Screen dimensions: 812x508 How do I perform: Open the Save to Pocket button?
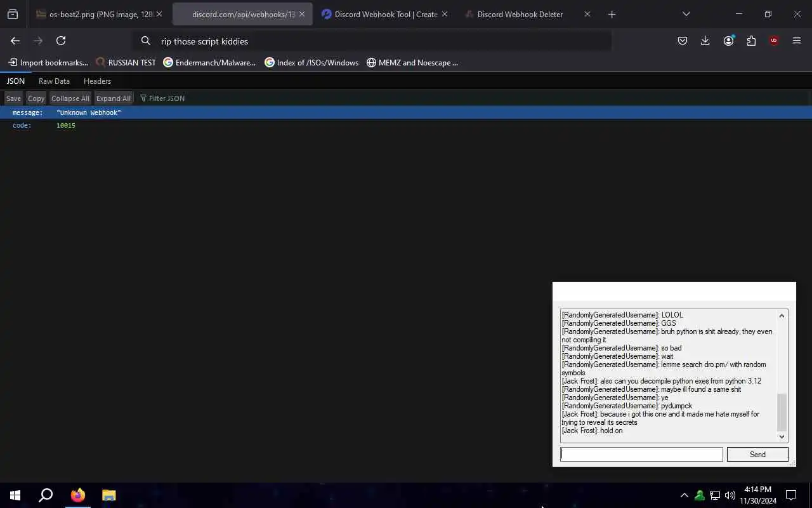tap(683, 41)
